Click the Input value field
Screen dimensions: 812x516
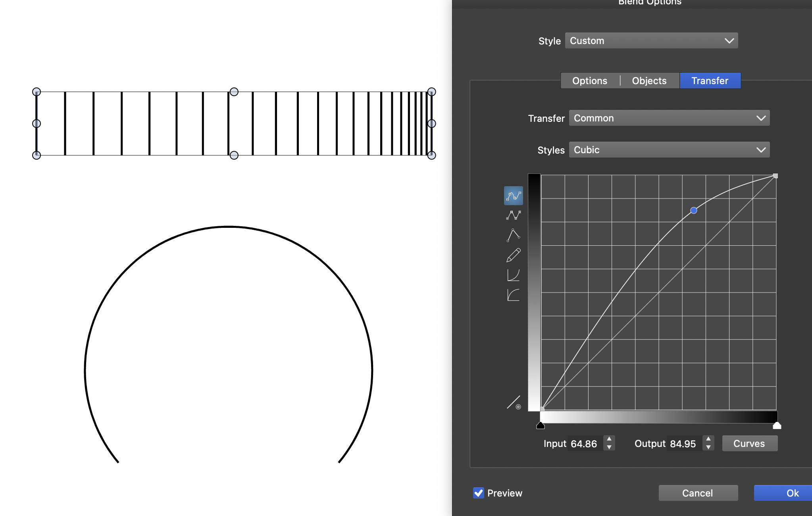coord(584,444)
